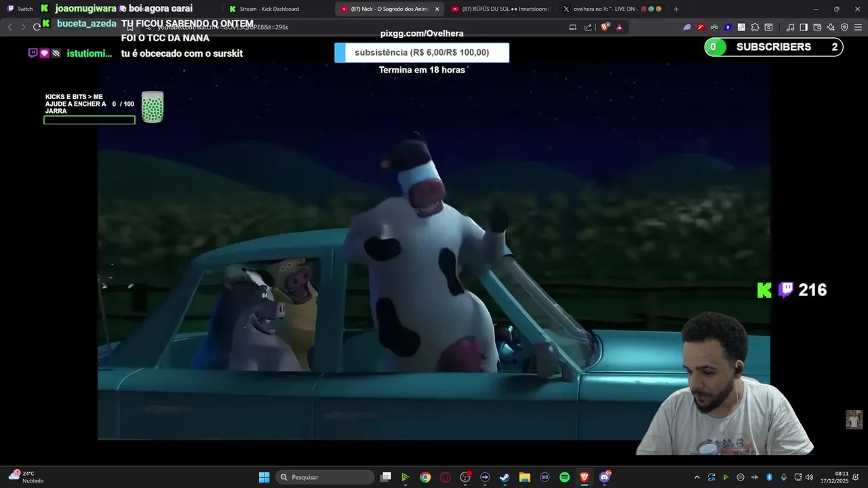Click 'istutiomi...' chat username
Image resolution: width=868 pixels, height=488 pixels.
tap(90, 53)
